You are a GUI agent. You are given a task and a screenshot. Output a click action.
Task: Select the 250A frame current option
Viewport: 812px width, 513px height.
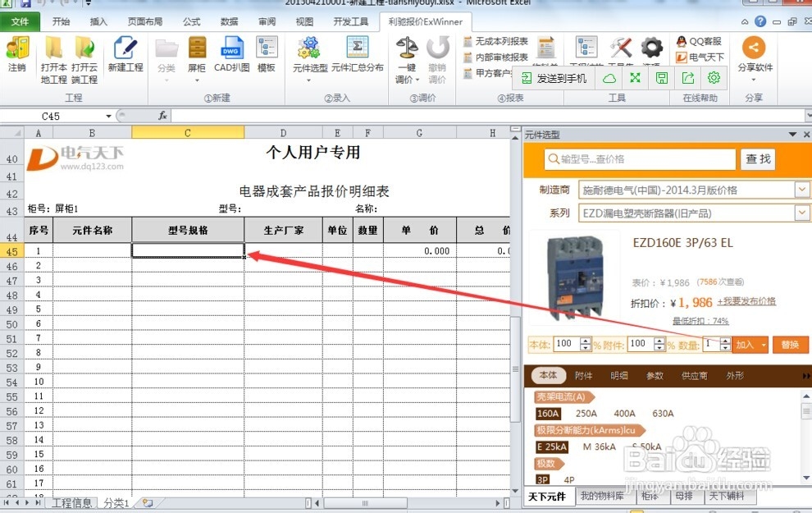click(586, 414)
